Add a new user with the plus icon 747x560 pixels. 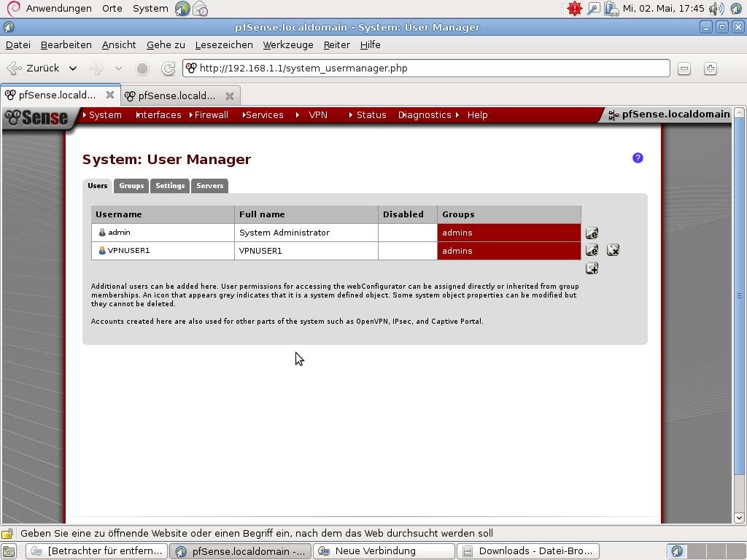(592, 268)
